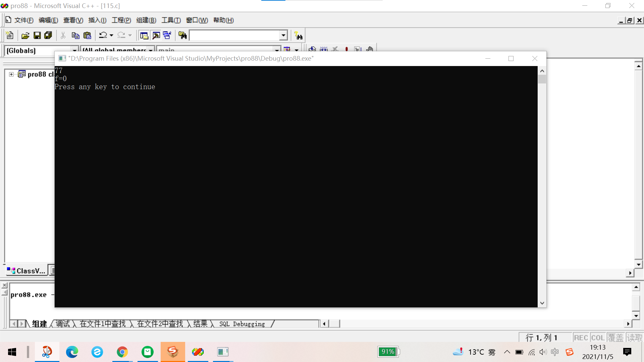The height and width of the screenshot is (362, 644).
Task: Toggle the Output window button
Action: point(156,35)
